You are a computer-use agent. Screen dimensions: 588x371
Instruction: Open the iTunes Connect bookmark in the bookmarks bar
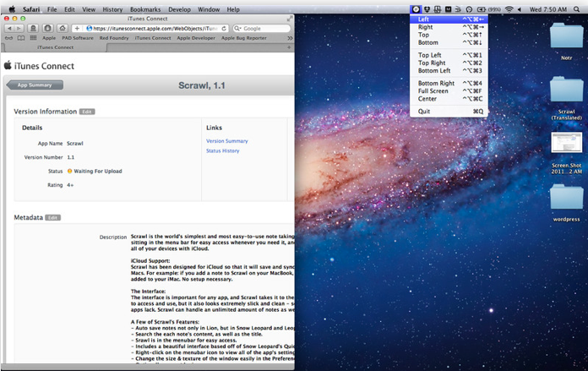(x=153, y=38)
